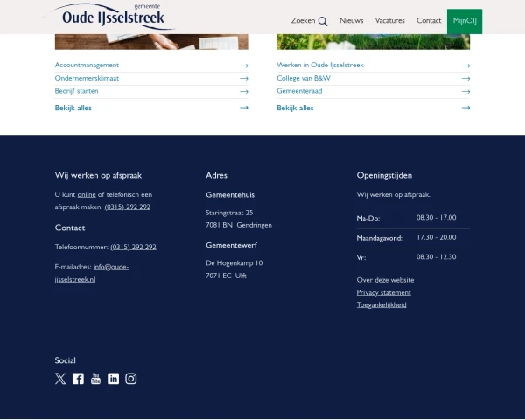525x420 pixels.
Task: Open the Toegankelijkheid link
Action: [381, 304]
